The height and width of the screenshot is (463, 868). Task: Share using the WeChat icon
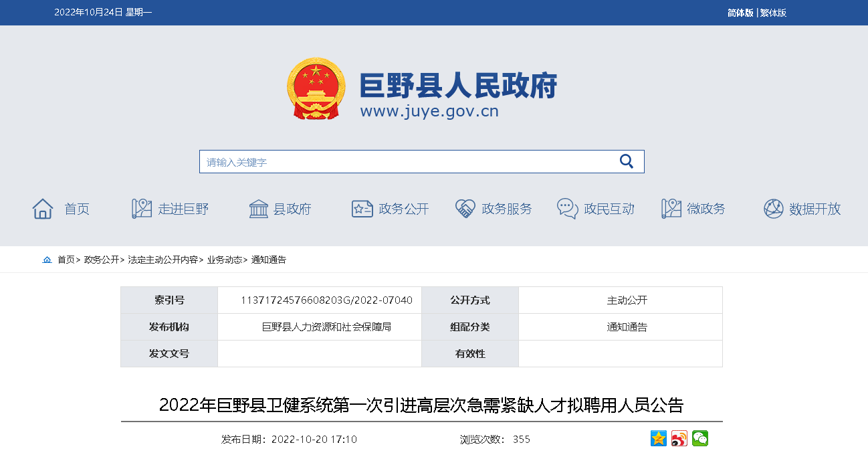[x=700, y=438]
